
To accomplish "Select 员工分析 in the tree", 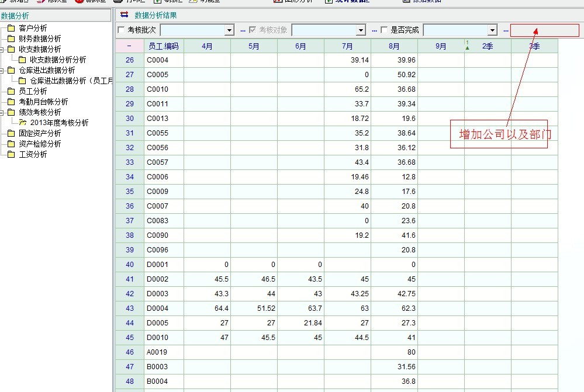I will point(33,91).
